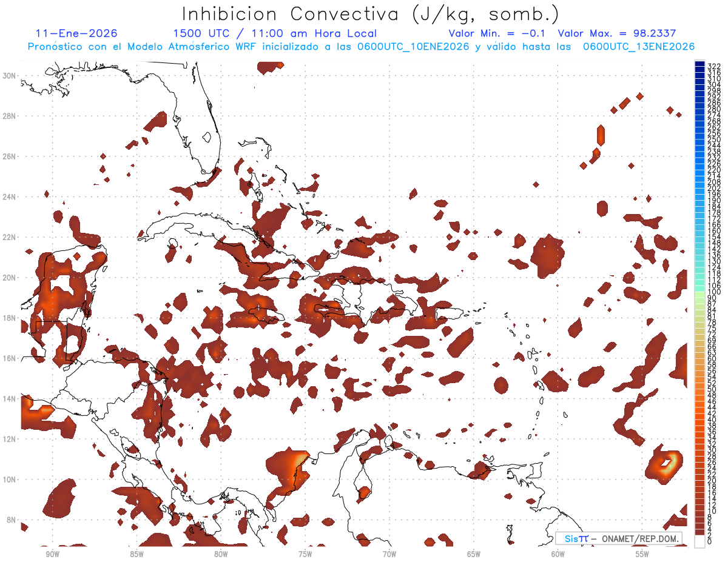Click the 12N latitude label
The image size is (728, 562).
click(10, 438)
